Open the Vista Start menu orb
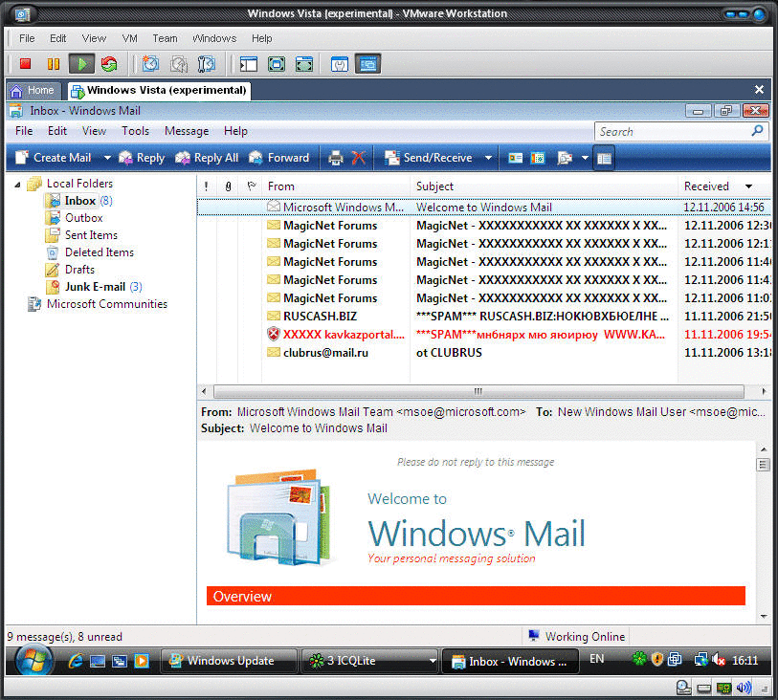The image size is (778, 700). [x=33, y=660]
